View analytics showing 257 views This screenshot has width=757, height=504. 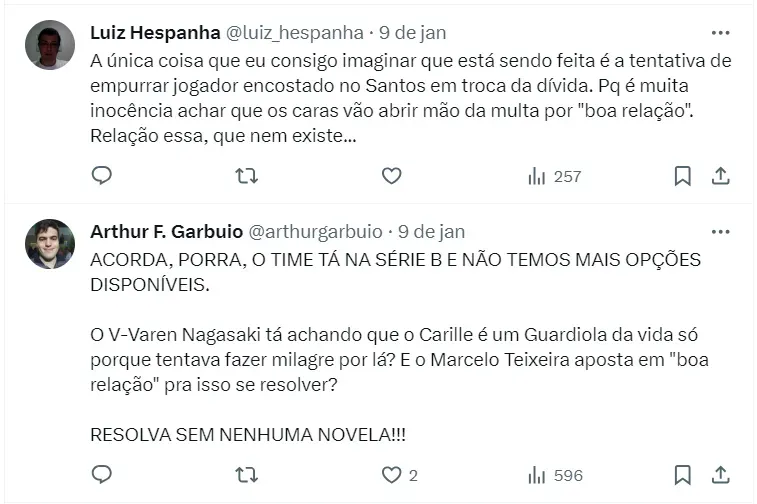[x=554, y=176]
